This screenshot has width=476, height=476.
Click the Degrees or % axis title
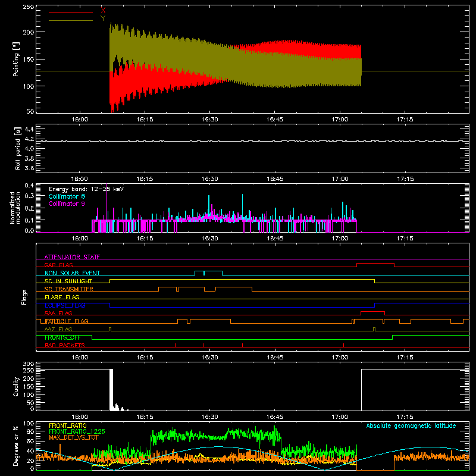[16, 446]
